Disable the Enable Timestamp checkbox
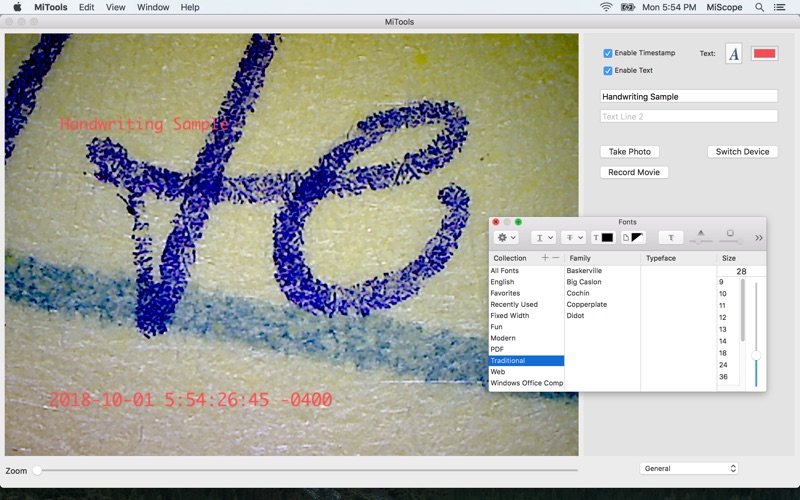Image resolution: width=800 pixels, height=500 pixels. coord(608,53)
